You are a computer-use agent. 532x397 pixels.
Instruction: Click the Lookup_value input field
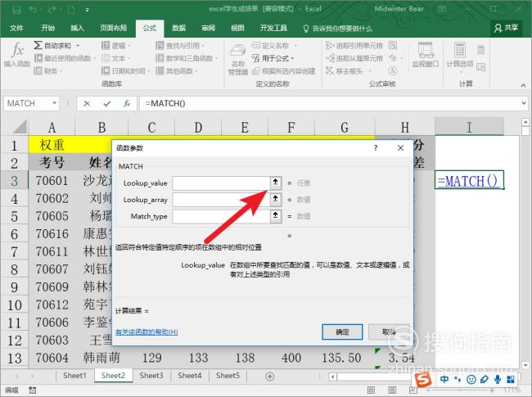221,183
